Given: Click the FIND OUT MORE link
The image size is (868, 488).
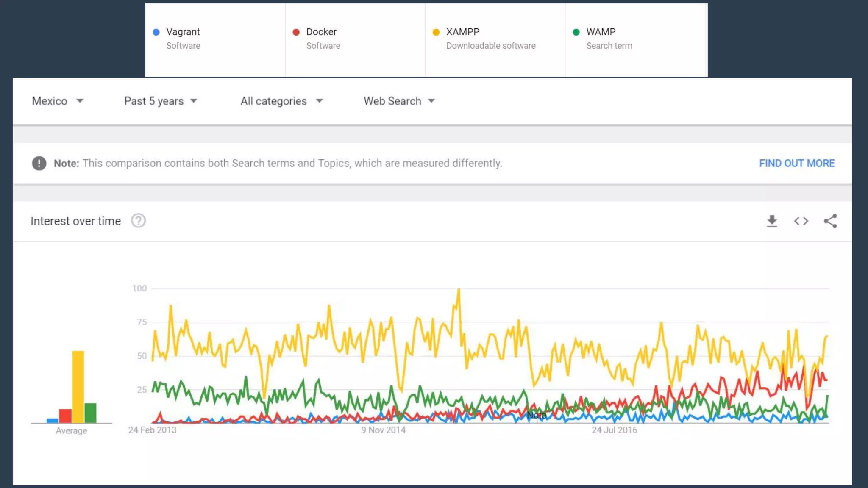Looking at the screenshot, I should coord(796,163).
